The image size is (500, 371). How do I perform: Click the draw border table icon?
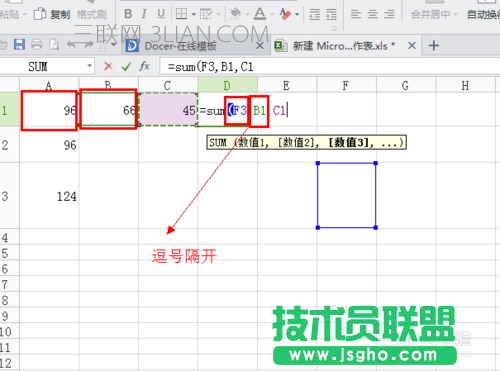206,14
